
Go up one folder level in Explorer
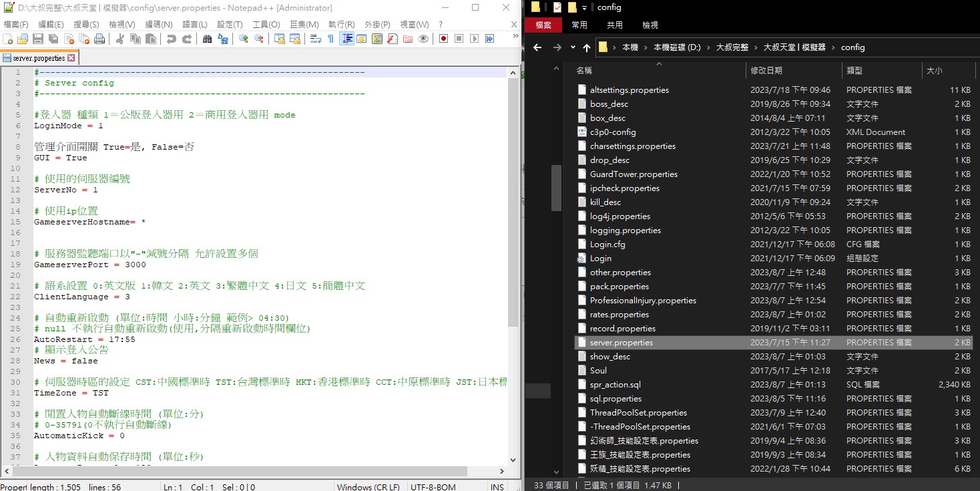587,47
